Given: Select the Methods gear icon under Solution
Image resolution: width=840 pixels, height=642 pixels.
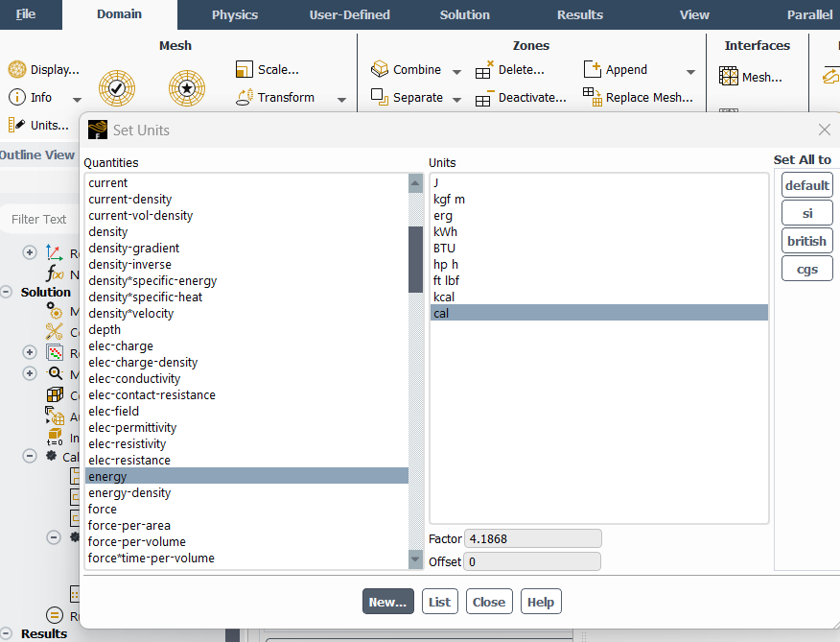Looking at the screenshot, I should pyautogui.click(x=54, y=311).
